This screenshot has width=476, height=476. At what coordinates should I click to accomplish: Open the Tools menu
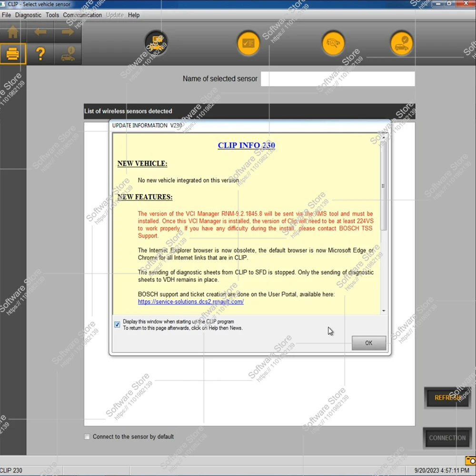click(x=52, y=15)
